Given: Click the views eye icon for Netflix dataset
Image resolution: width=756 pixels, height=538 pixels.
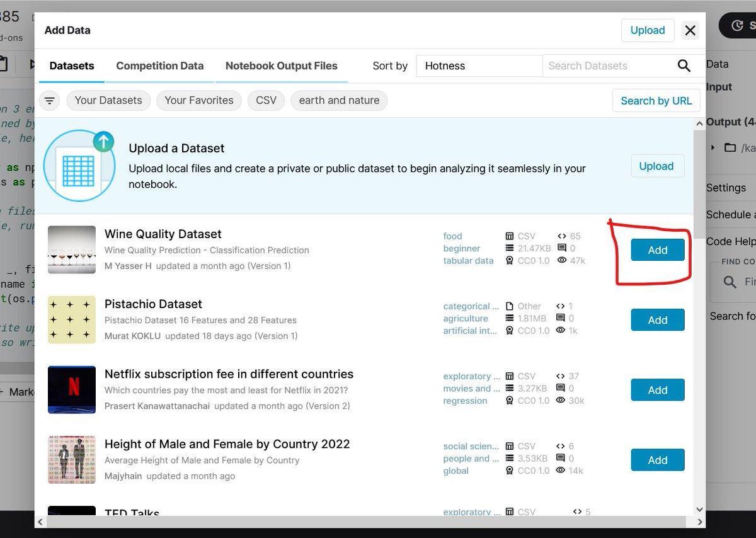Looking at the screenshot, I should (562, 400).
